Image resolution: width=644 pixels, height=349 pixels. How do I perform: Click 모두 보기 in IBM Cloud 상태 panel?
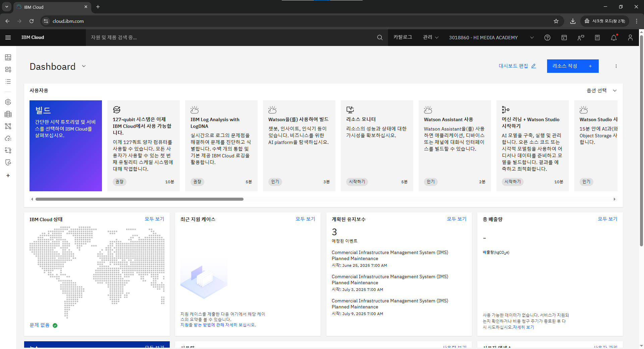click(x=154, y=219)
